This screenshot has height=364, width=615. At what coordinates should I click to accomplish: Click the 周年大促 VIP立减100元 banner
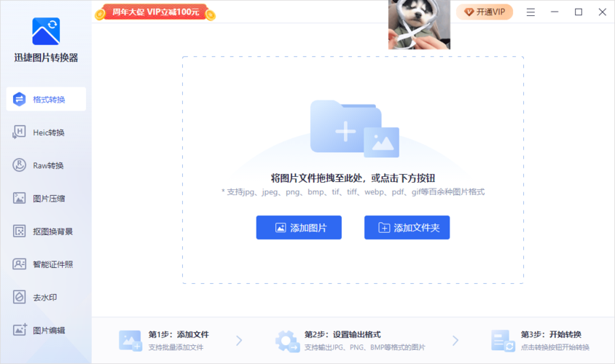point(155,12)
